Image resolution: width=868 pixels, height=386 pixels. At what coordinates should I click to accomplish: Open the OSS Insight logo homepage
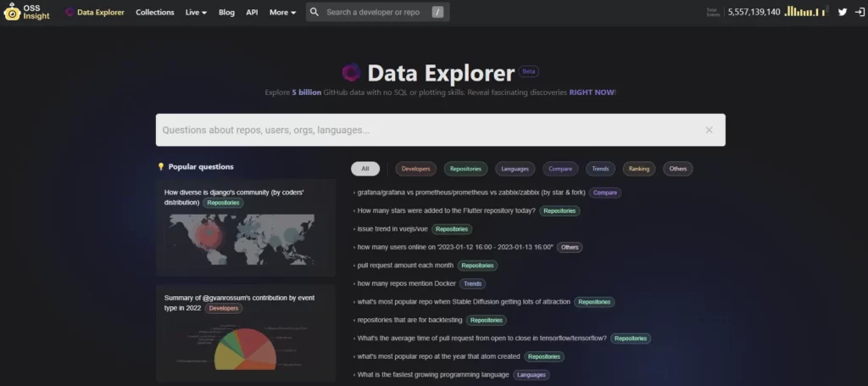[x=26, y=12]
